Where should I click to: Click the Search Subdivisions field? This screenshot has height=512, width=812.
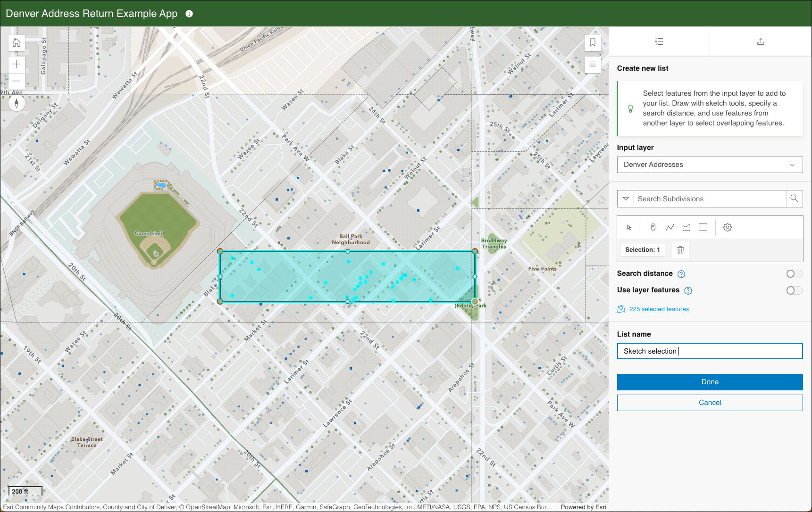[710, 198]
